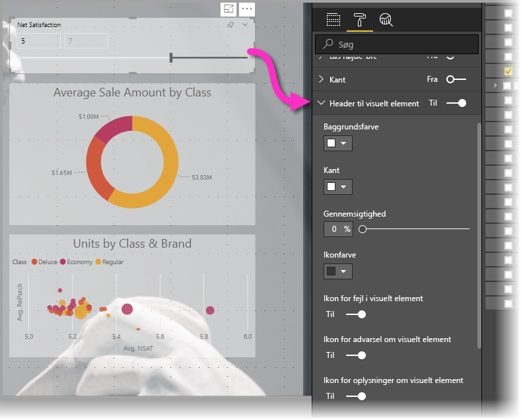Open the slicer type dropdown chevron
The height and width of the screenshot is (420, 521).
[x=245, y=24]
